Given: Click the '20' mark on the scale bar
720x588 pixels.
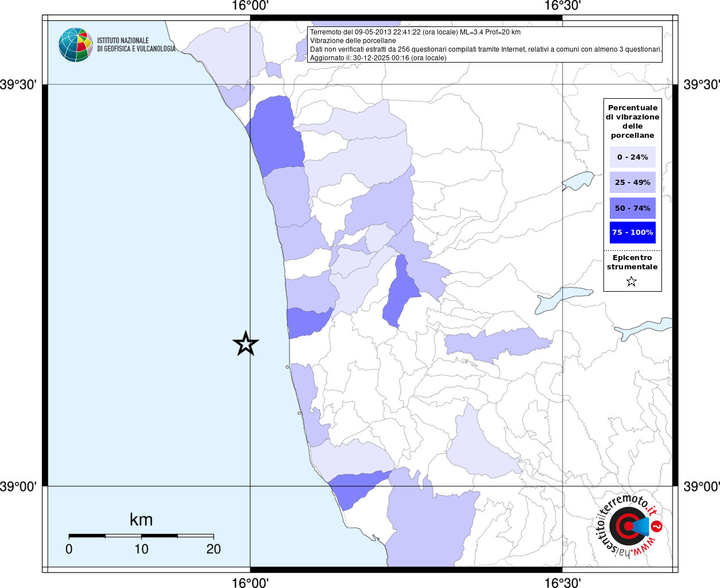Looking at the screenshot, I should pyautogui.click(x=214, y=549).
